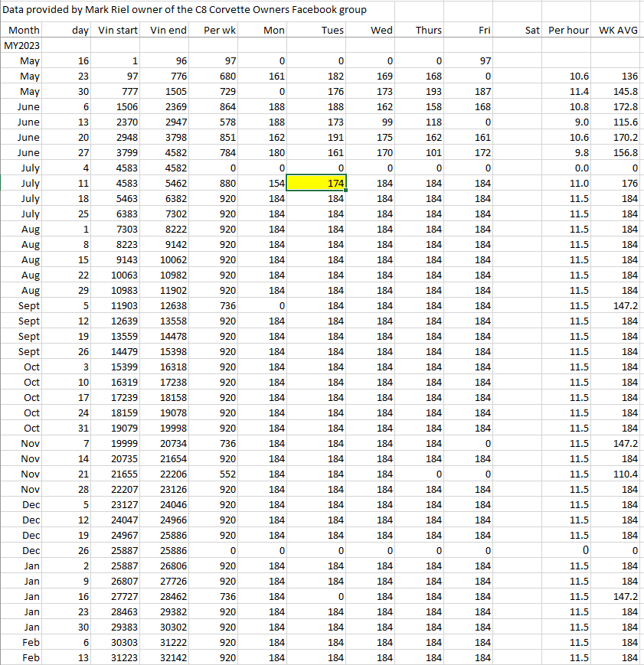Select the 'Vin start' header cell
The width and height of the screenshot is (644, 665).
coord(117,30)
